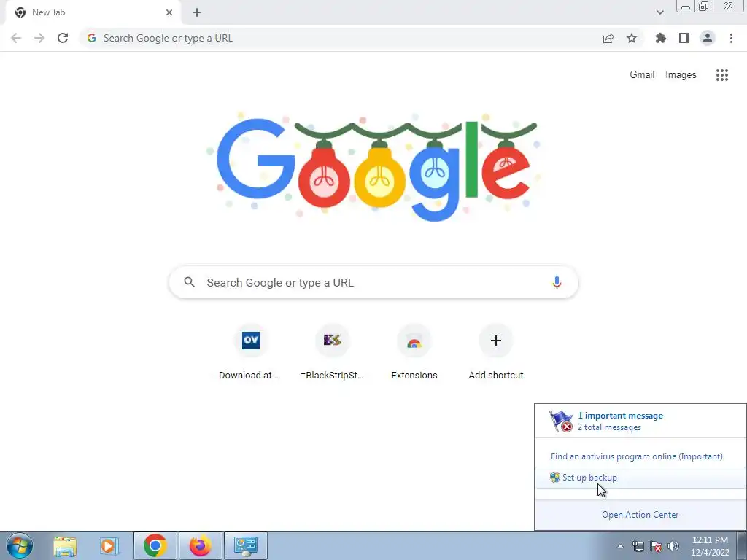Click the volume speaker tray icon

(673, 546)
